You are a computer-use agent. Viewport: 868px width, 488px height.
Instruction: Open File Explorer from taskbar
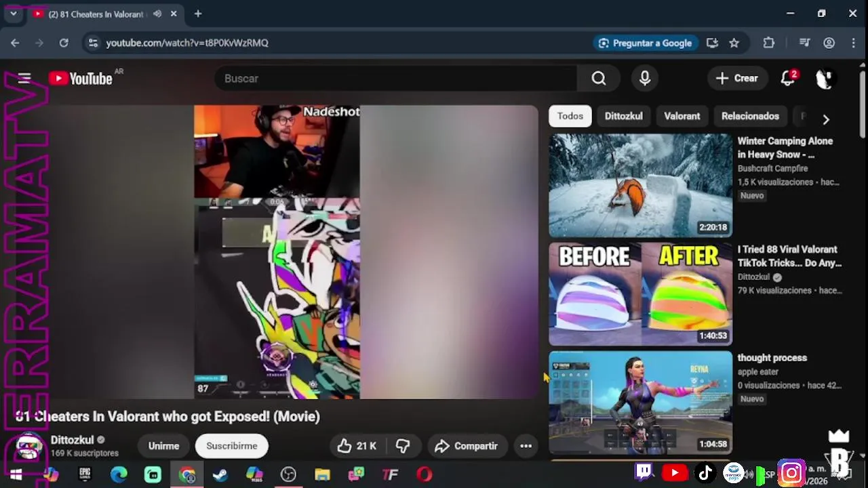(322, 474)
